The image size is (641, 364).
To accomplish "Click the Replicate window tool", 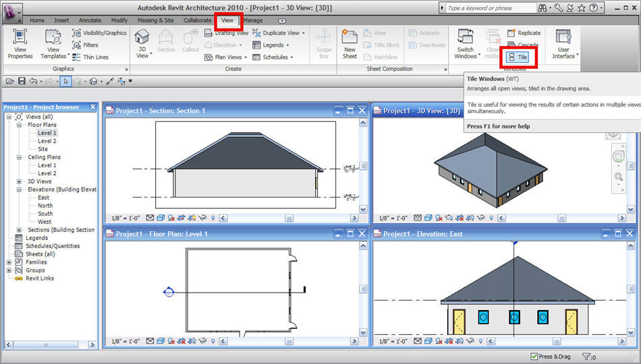I will (524, 33).
